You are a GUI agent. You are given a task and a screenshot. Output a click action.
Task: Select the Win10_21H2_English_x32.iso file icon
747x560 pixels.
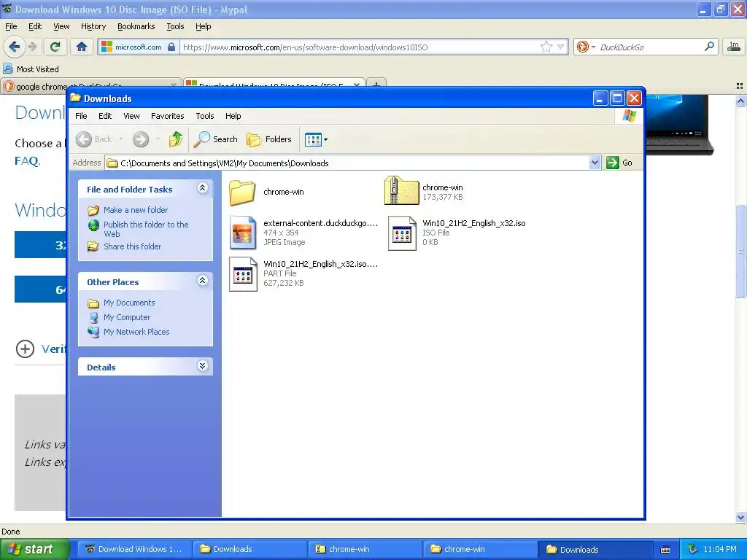(x=402, y=233)
